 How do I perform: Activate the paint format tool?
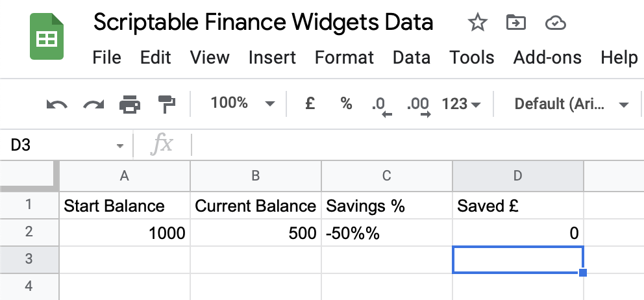click(x=167, y=104)
